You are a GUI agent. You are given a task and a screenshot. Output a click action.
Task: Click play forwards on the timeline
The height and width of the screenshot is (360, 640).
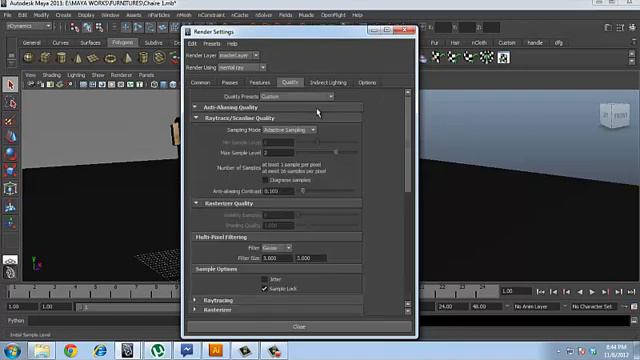pos(592,291)
